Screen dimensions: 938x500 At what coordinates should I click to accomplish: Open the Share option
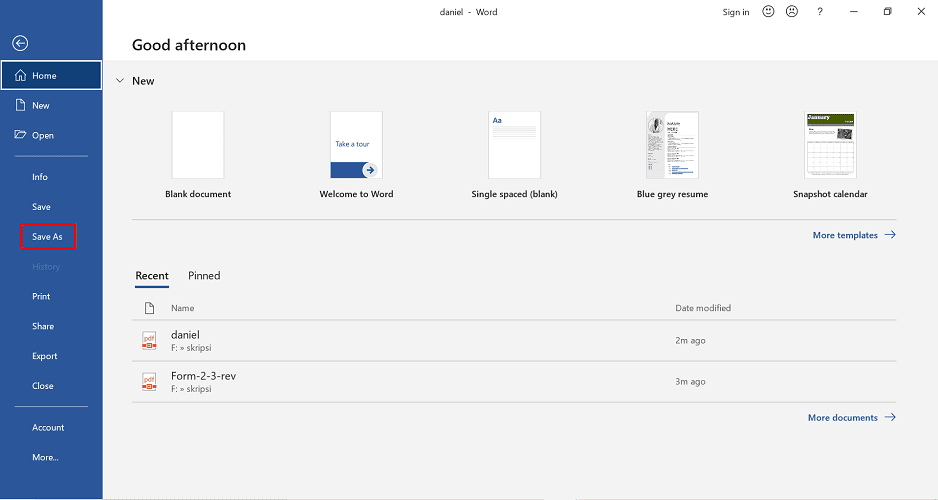(x=43, y=327)
